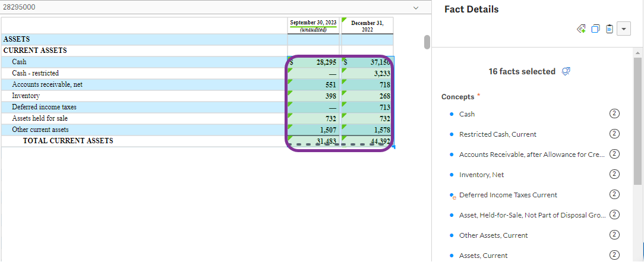Click the Fact Details panel vertical scrollbar
Viewport: 644px width, 271px height.
637,119
